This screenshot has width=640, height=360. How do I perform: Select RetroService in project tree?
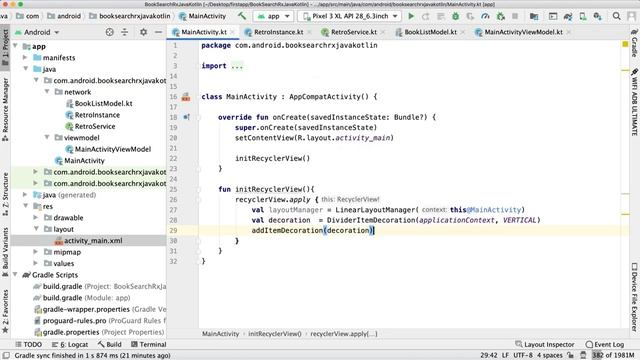91,126
